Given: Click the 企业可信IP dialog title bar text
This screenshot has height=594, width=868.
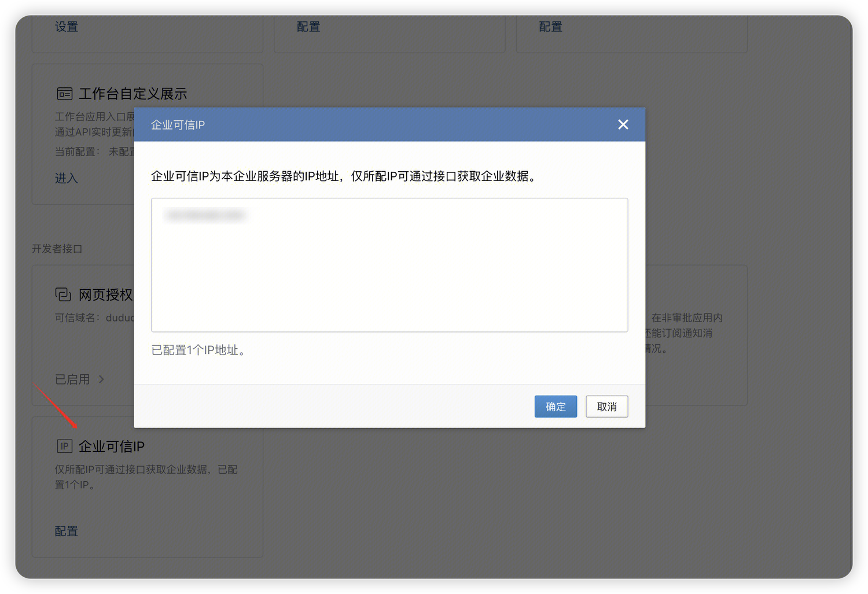Looking at the screenshot, I should (178, 125).
